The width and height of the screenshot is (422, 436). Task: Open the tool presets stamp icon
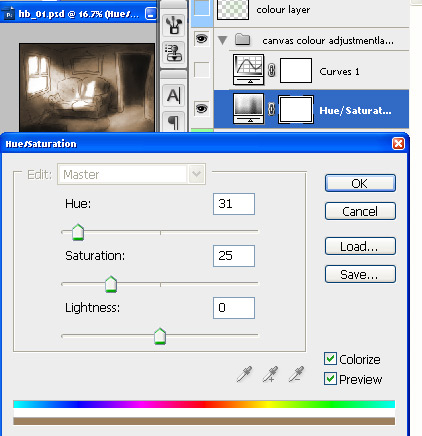pos(174,53)
